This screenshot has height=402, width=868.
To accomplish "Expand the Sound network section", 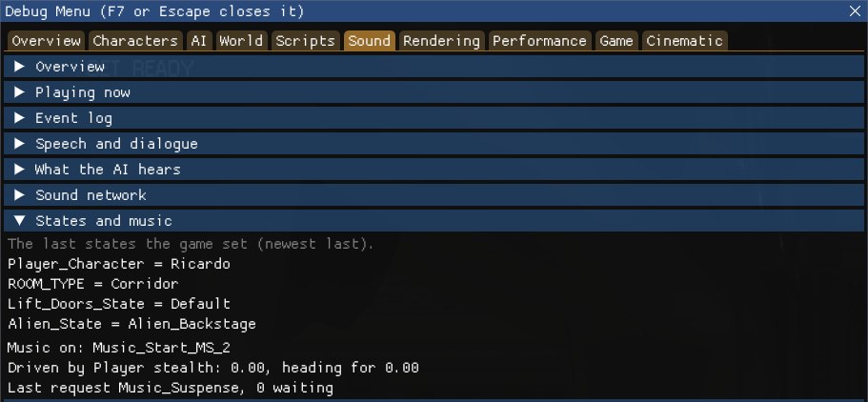I will (434, 195).
